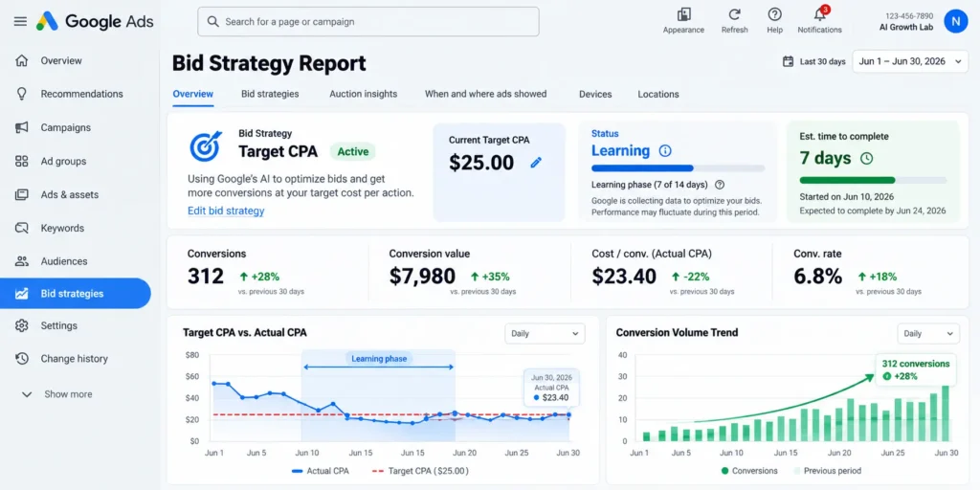
Task: Click the Actual CPA value $23.40 metric
Action: (x=624, y=276)
